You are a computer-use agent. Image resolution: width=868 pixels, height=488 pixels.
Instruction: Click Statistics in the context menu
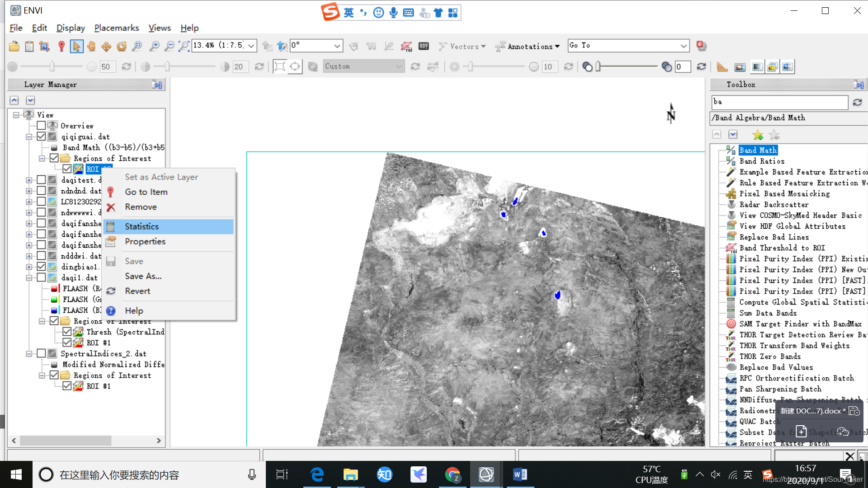[x=142, y=226]
